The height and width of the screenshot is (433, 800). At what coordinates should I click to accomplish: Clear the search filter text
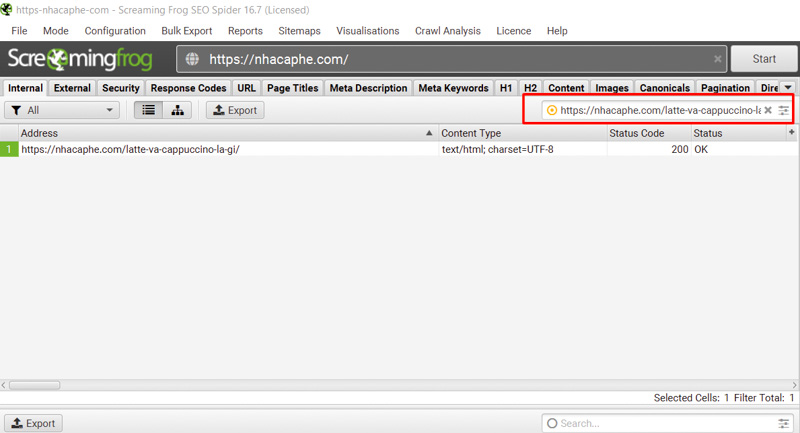(768, 110)
